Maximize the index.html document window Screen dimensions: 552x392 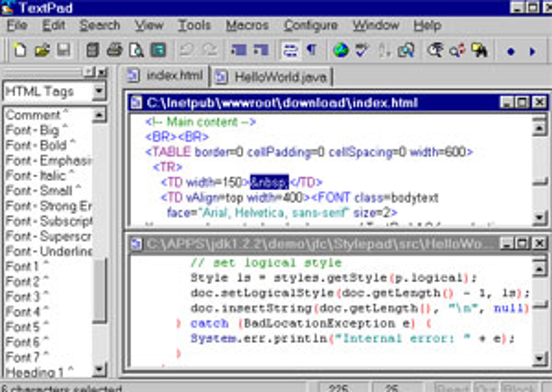(522, 103)
